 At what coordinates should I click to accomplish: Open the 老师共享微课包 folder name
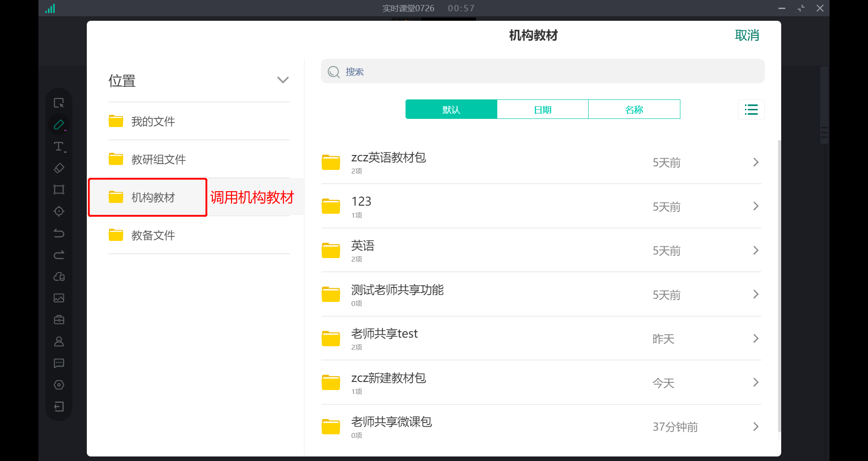click(x=392, y=422)
